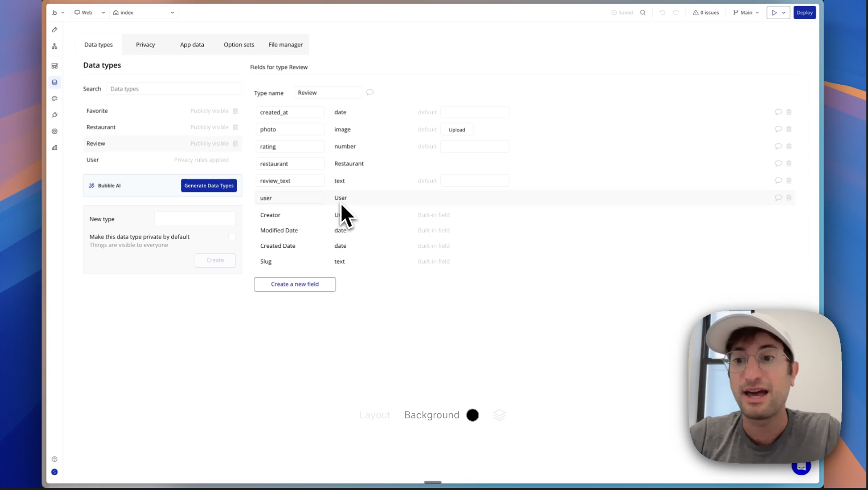This screenshot has height=490, width=868.
Task: Select the Database icon in the sidebar
Action: 55,82
